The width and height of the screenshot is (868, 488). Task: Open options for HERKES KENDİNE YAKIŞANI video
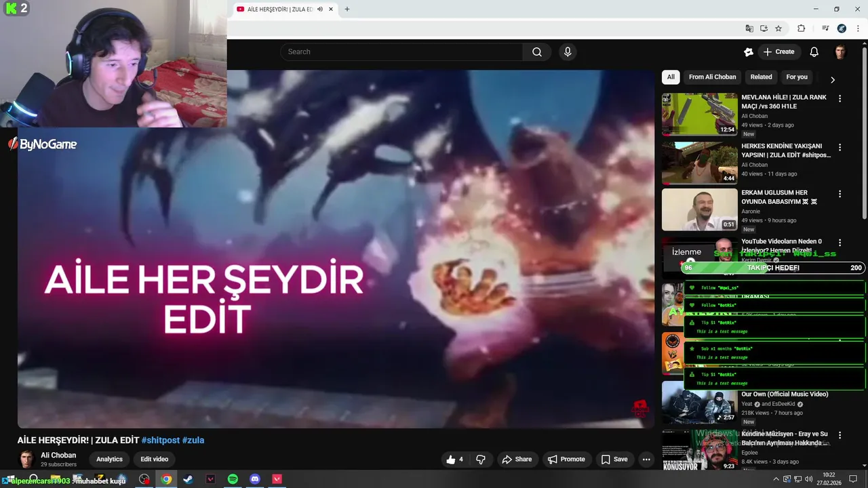840,147
